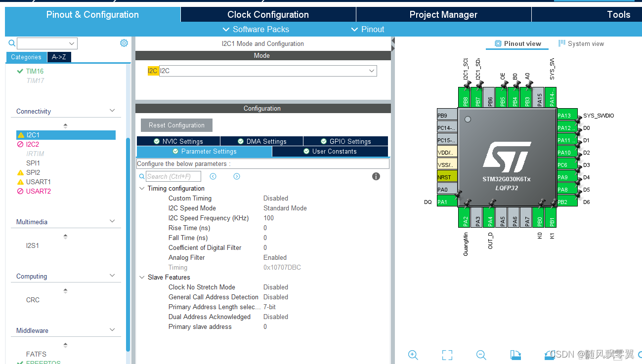The width and height of the screenshot is (642, 364).
Task: Click the yellow NRST pin
Action: click(447, 177)
